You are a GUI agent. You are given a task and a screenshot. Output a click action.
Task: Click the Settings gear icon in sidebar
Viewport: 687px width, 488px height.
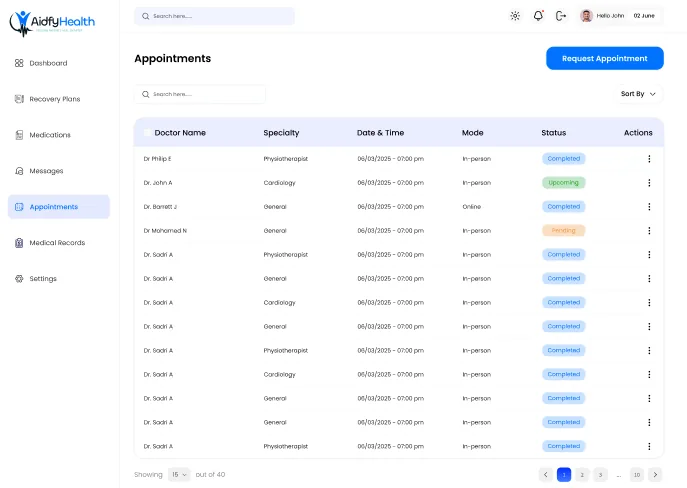19,279
